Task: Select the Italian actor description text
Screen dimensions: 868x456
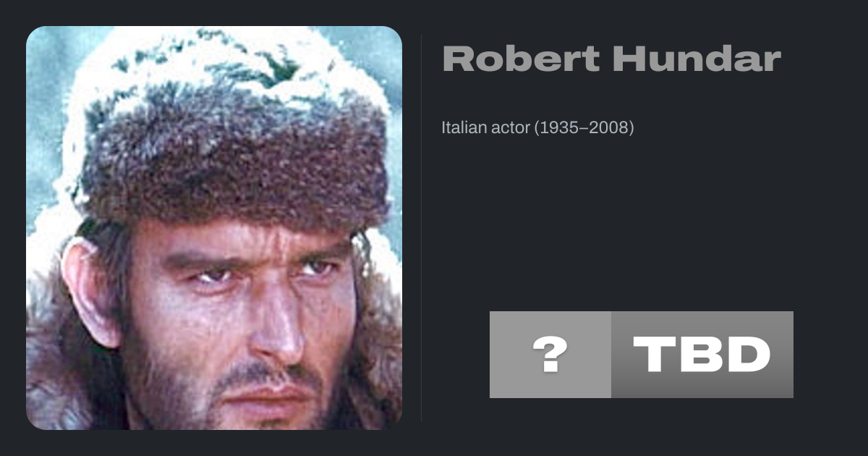Action: [537, 128]
